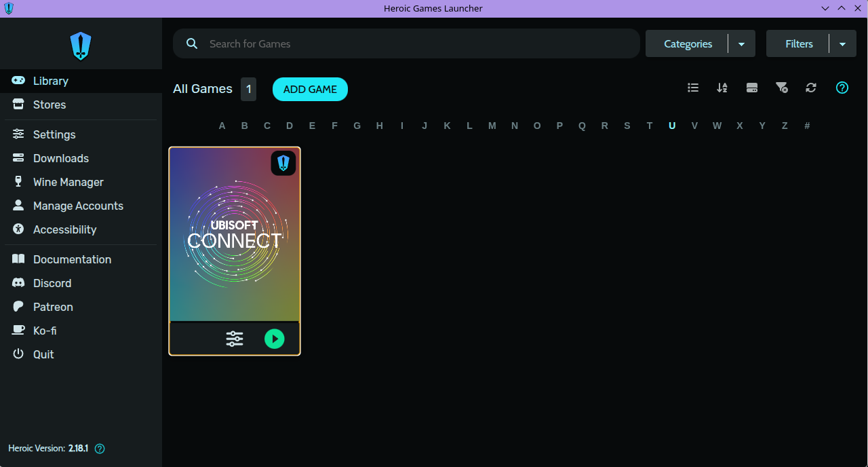
Task: Click the help icon beside Heroic Version
Action: tap(100, 449)
